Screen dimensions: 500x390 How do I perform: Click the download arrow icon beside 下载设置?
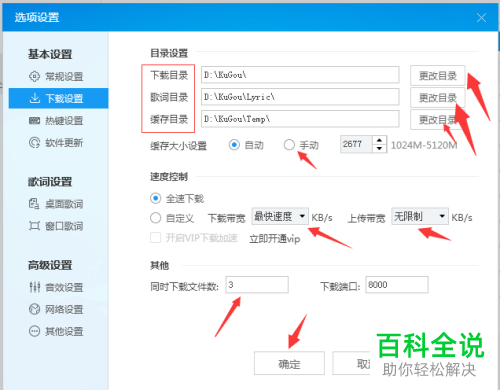[x=35, y=98]
